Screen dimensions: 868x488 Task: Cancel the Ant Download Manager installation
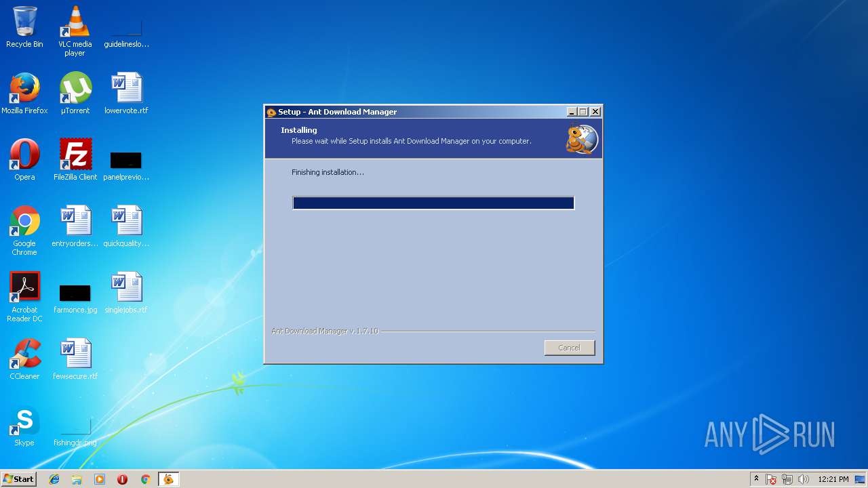pos(569,348)
